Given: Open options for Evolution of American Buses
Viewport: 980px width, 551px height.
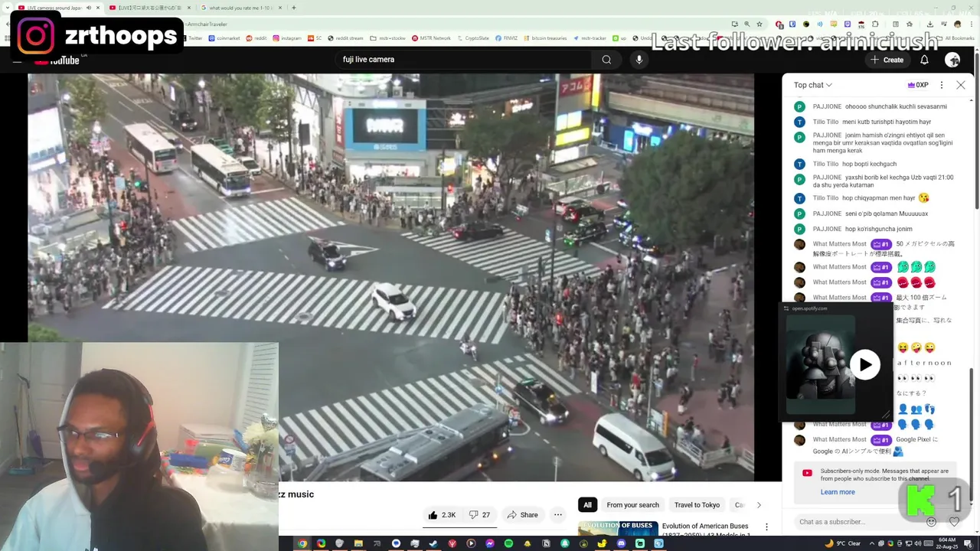Looking at the screenshot, I should (766, 527).
